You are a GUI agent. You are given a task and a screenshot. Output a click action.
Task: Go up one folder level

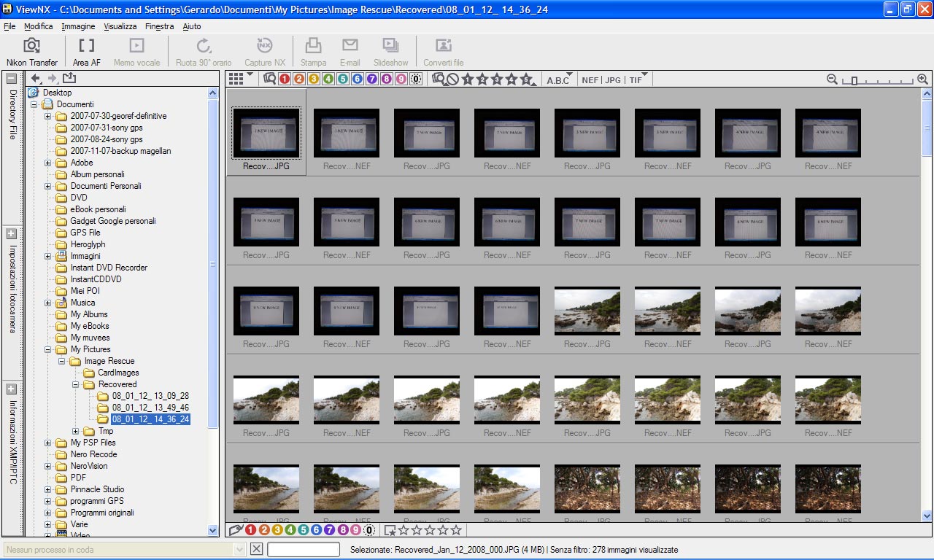coord(69,79)
